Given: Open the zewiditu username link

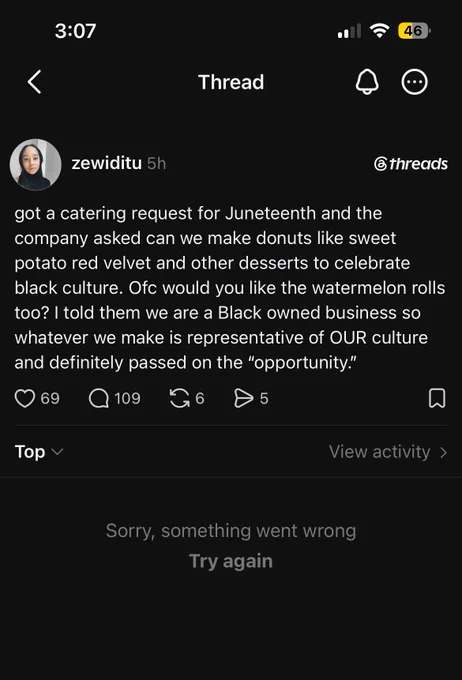Looking at the screenshot, I should (x=107, y=163).
